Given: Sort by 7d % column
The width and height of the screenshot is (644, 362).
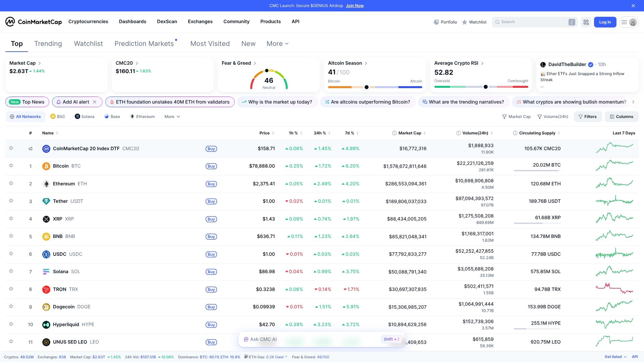Looking at the screenshot, I should [352, 133].
